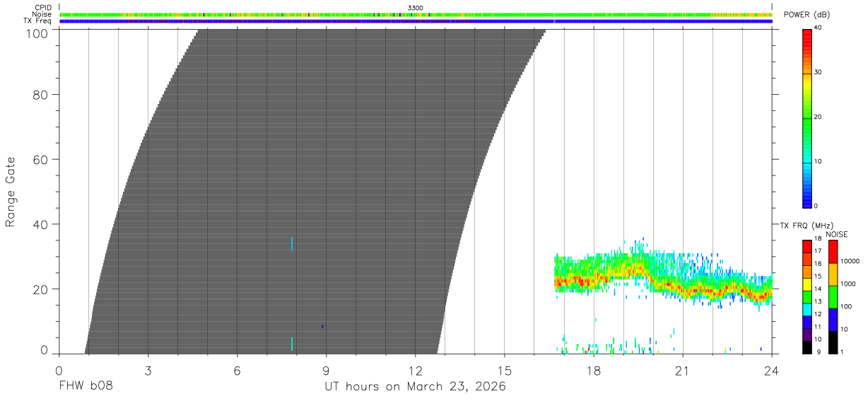
Task: Click the blue TX Freq strip above the plot
Action: (416, 21)
